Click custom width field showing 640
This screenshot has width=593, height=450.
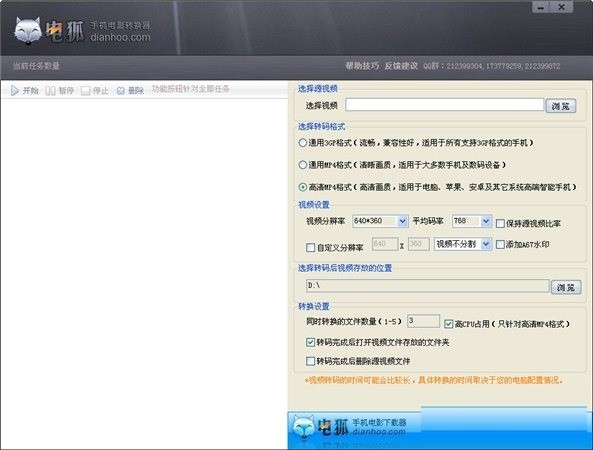point(385,244)
